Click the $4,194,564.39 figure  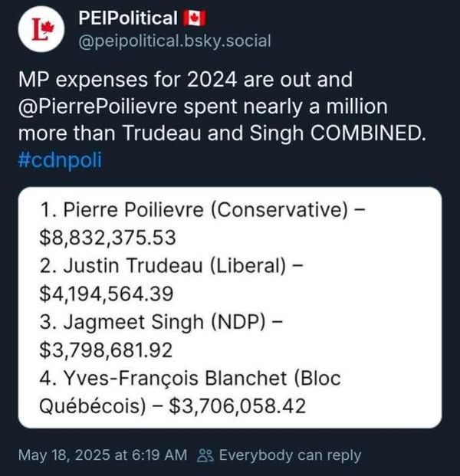[107, 294]
